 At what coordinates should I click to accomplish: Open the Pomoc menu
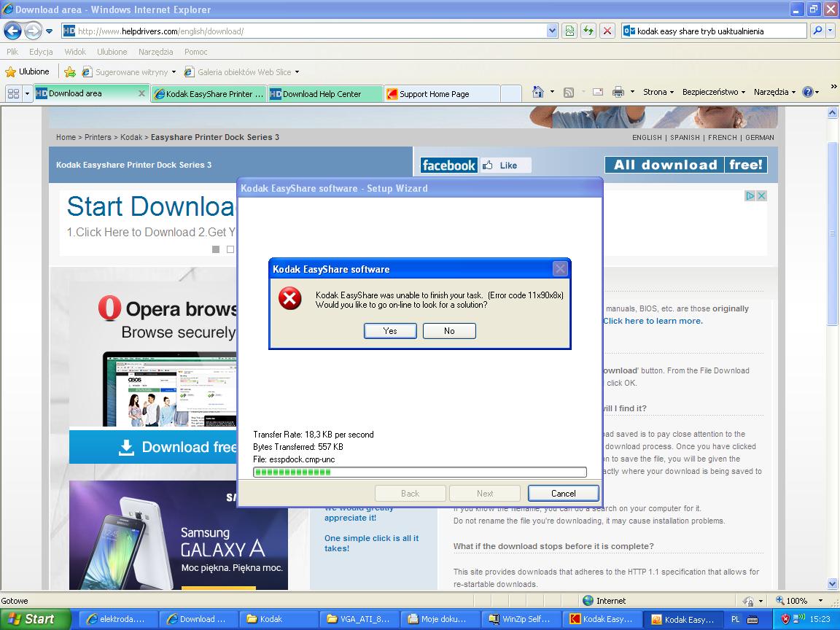coord(195,52)
